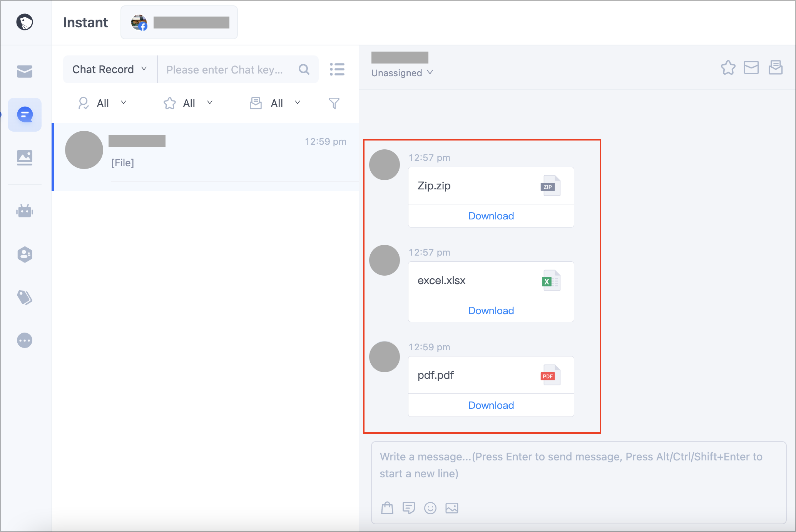Select the Facebook page tab in header
Viewport: 796px width, 532px height.
tap(179, 22)
